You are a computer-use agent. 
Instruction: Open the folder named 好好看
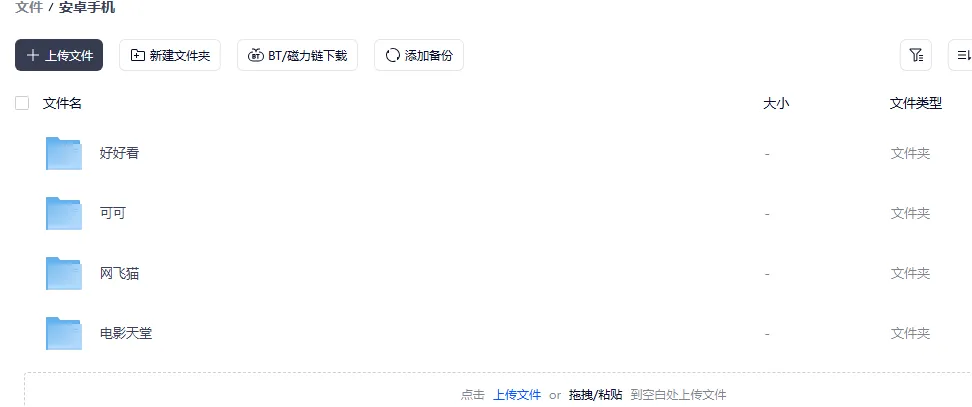[x=119, y=153]
